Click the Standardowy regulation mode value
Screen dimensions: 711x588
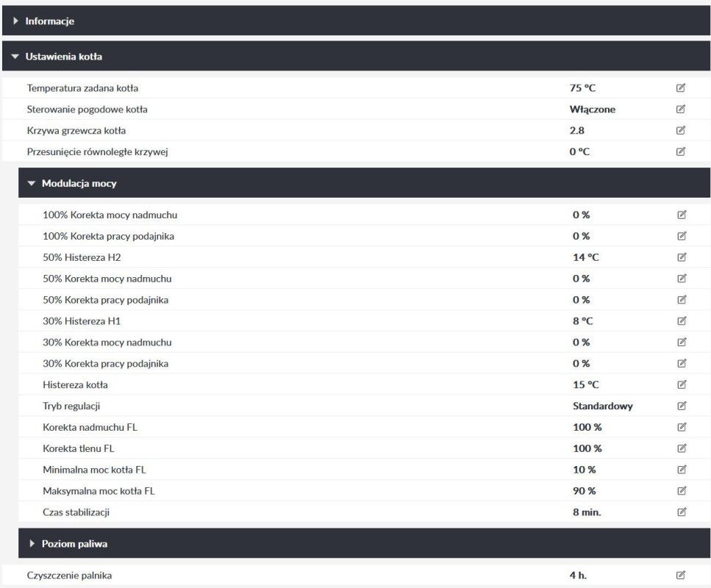point(602,406)
